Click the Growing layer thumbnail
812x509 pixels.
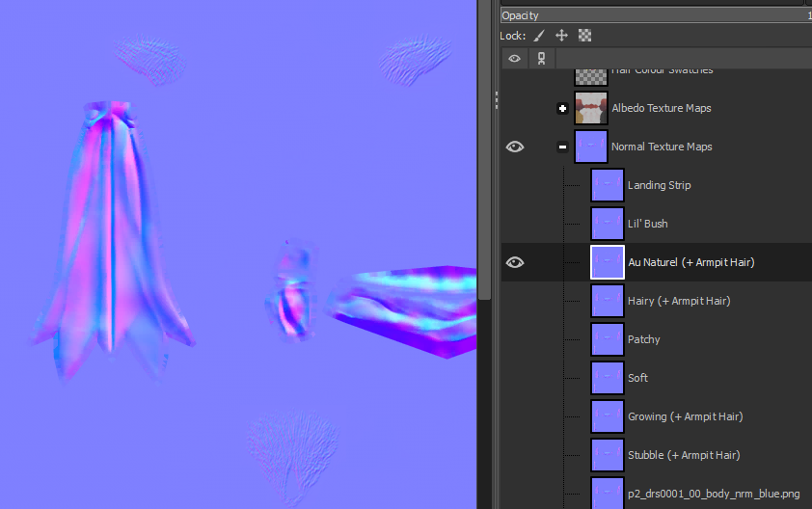(x=608, y=416)
